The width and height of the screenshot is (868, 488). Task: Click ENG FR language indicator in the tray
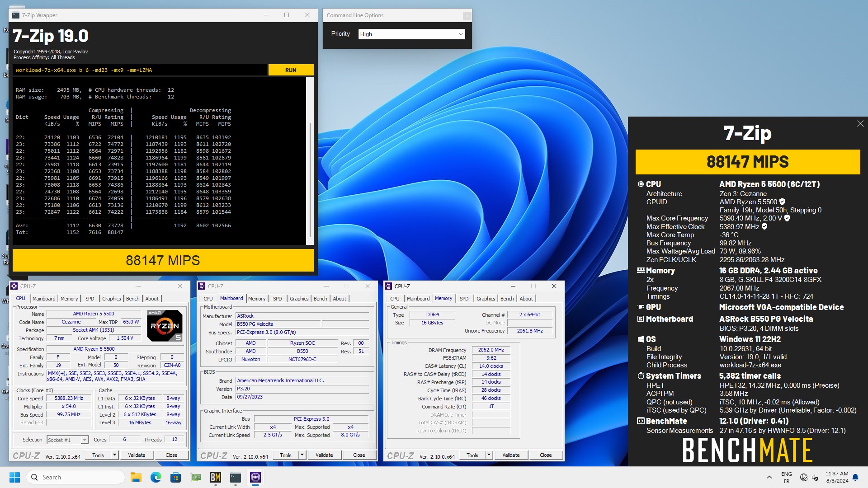(x=787, y=477)
